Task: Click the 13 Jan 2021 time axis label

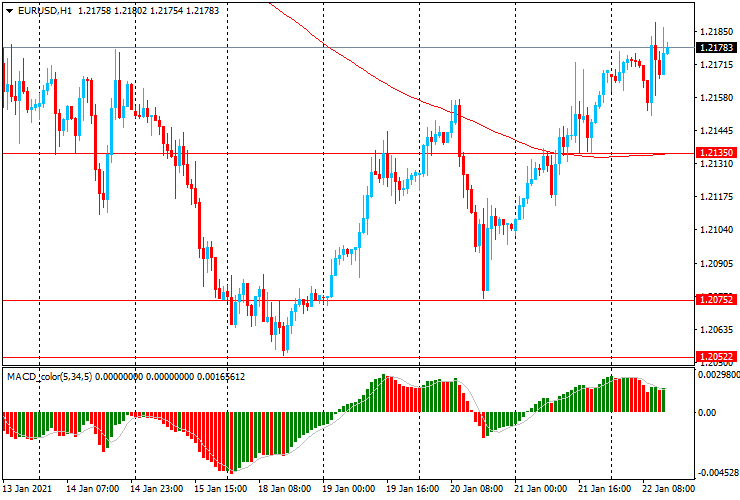Action: (27, 488)
